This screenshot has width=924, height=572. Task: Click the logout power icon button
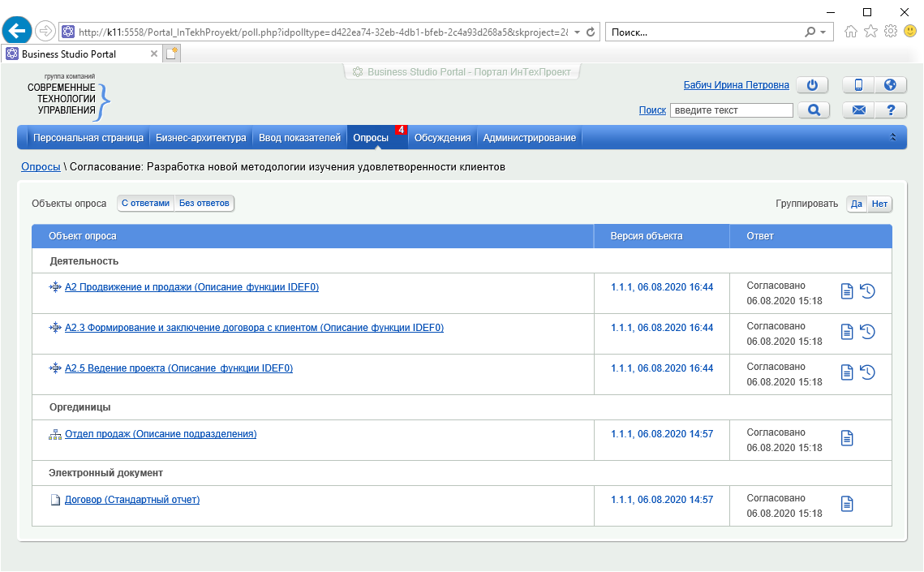(x=812, y=85)
